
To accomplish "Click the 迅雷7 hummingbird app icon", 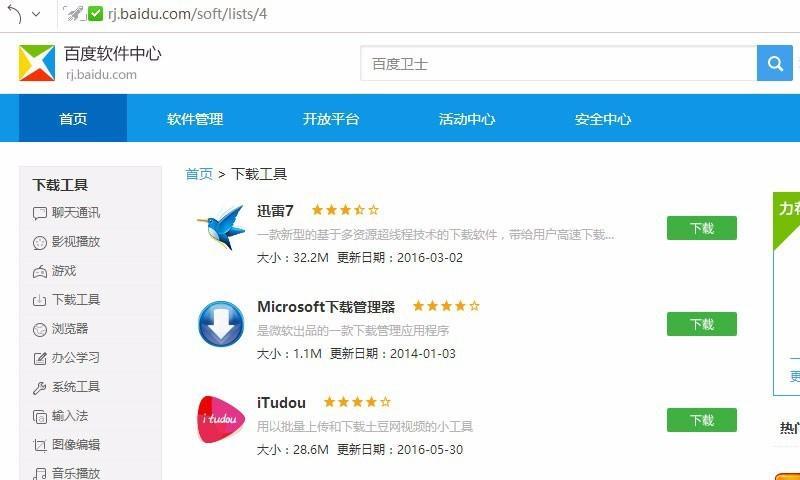I will point(220,228).
